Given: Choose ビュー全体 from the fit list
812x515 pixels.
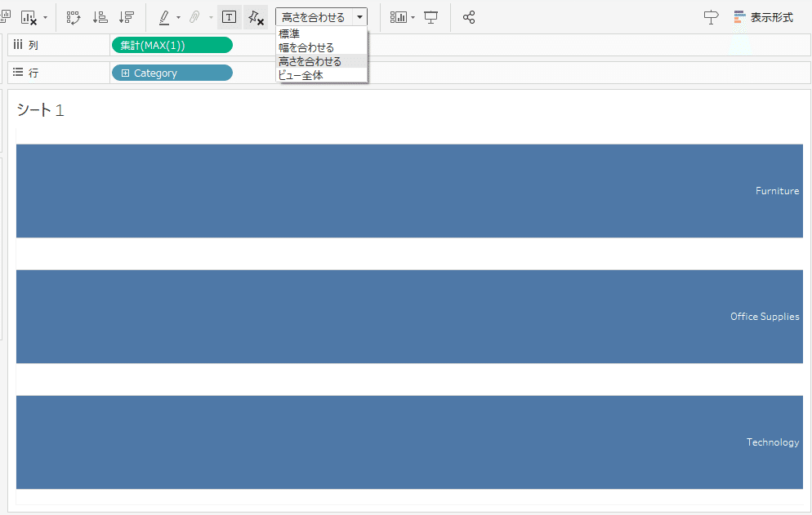Looking at the screenshot, I should 321,75.
